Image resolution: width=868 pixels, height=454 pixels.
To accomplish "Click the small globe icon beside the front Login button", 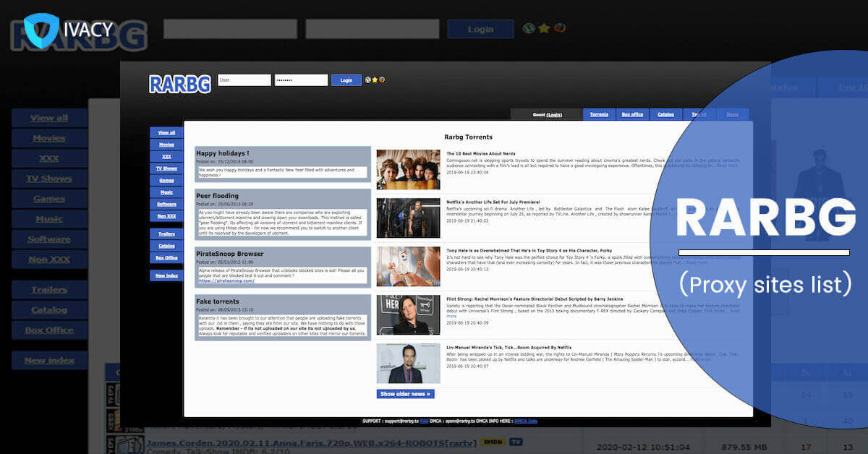I will coord(368,80).
